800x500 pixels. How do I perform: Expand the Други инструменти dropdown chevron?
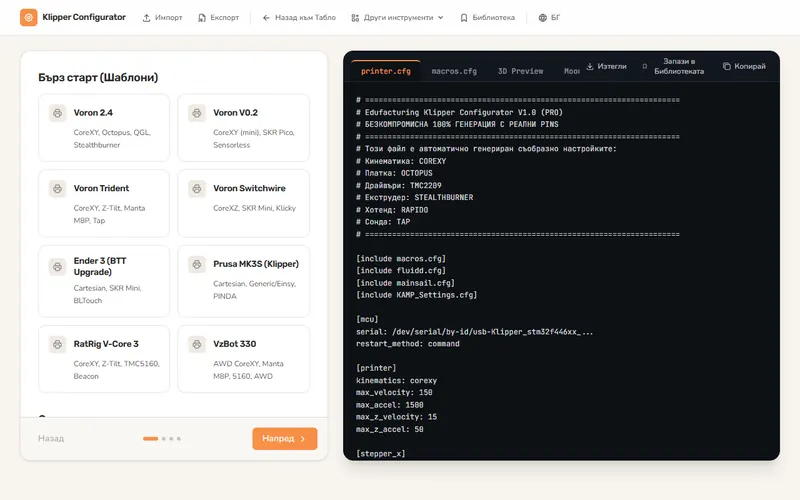point(441,18)
